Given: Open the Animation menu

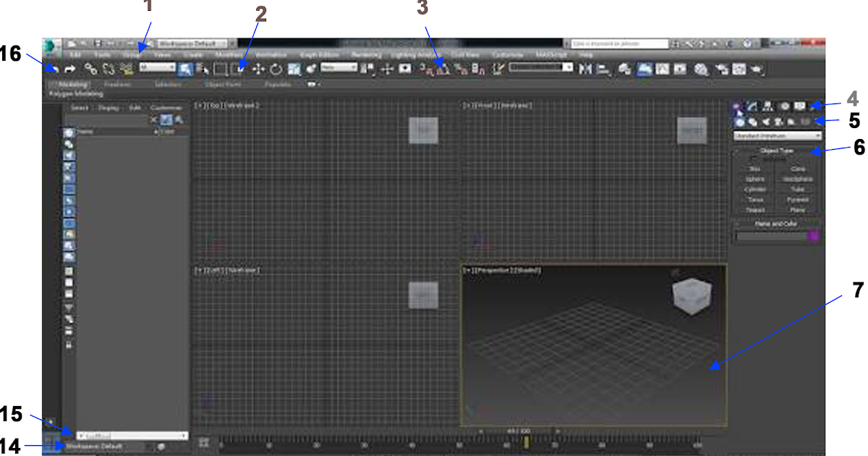Looking at the screenshot, I should point(271,55).
